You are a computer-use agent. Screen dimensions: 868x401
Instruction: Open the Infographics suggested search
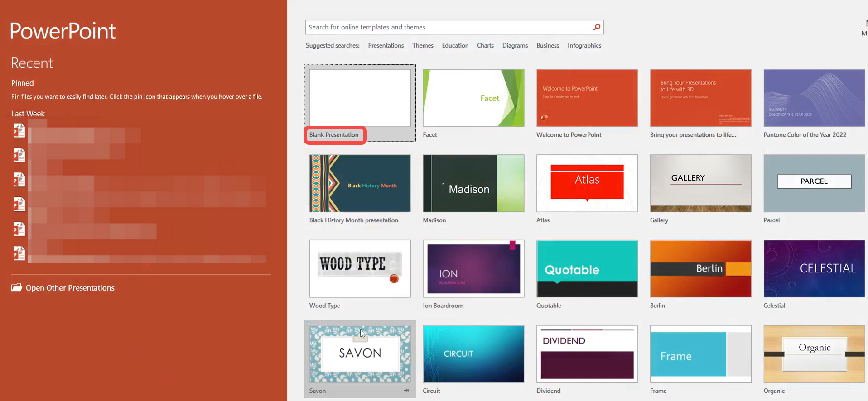pos(584,45)
